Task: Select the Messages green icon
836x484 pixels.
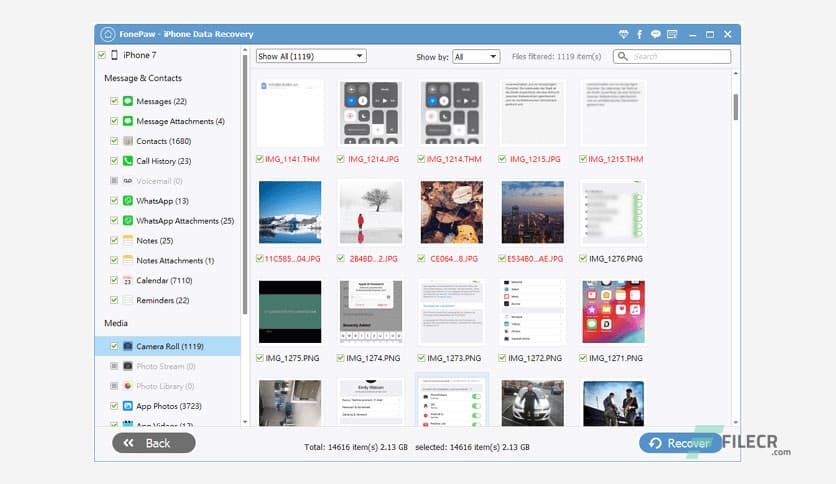Action: click(x=128, y=101)
